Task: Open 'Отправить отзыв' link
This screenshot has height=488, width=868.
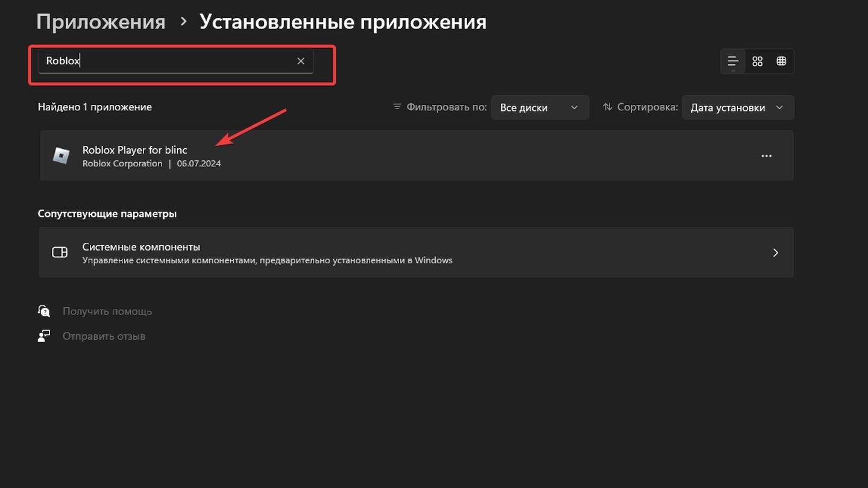Action: coord(104,336)
